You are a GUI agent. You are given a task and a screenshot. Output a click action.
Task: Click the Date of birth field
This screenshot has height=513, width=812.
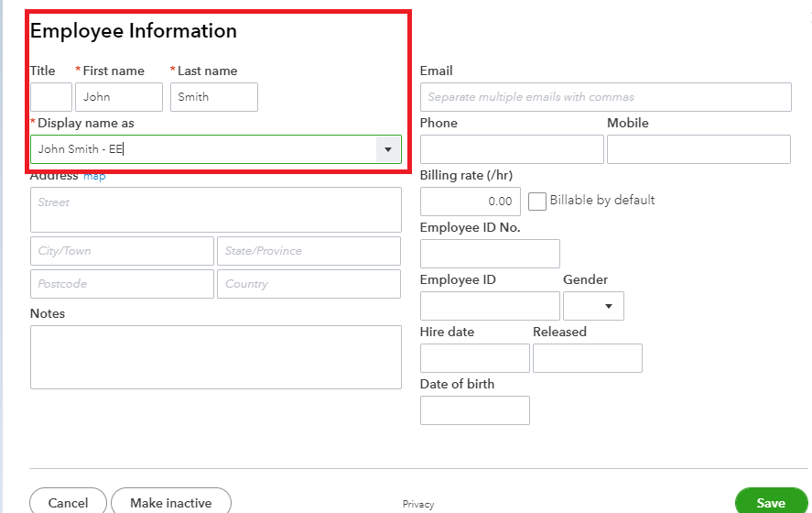click(475, 410)
